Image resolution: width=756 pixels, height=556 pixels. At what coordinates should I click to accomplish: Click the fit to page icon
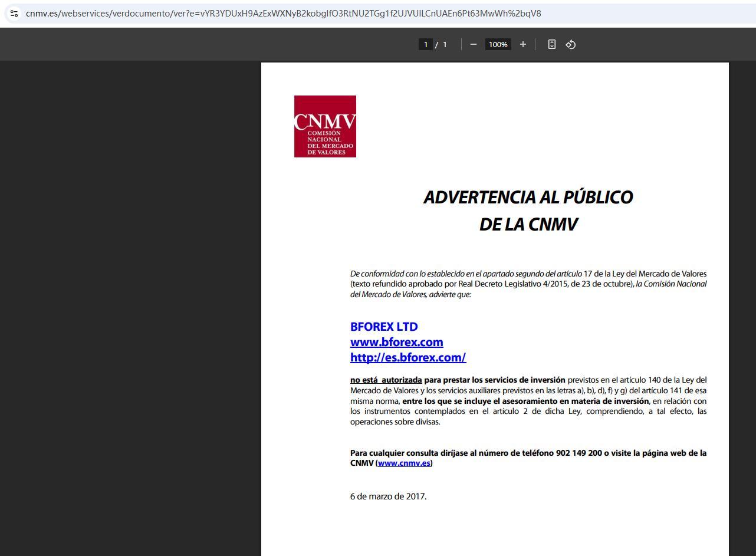coord(551,44)
